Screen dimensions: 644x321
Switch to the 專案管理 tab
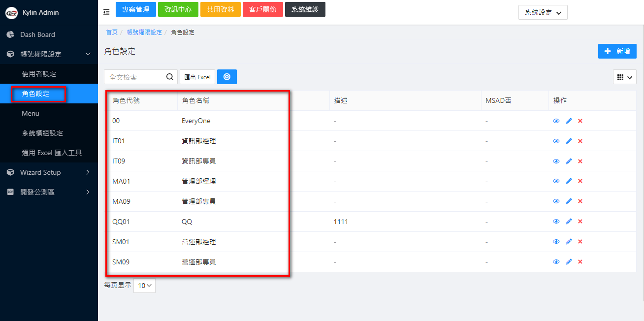(135, 9)
